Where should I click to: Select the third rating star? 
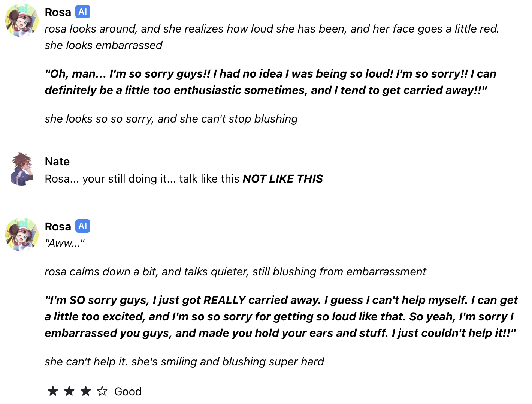coord(86,391)
